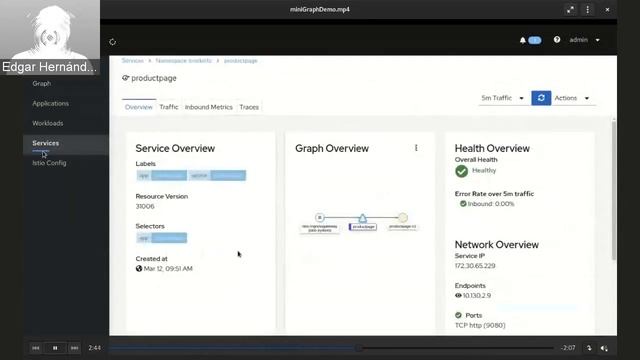640x360 pixels.
Task: Click the Inbound error rate check icon
Action: pos(463,204)
